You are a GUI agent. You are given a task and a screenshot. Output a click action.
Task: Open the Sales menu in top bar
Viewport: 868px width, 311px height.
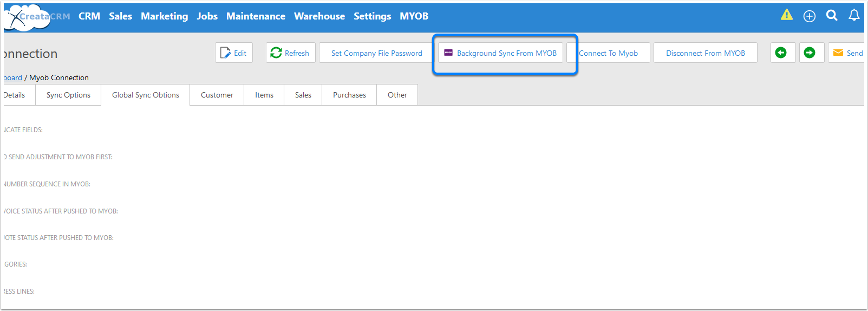[x=120, y=16]
